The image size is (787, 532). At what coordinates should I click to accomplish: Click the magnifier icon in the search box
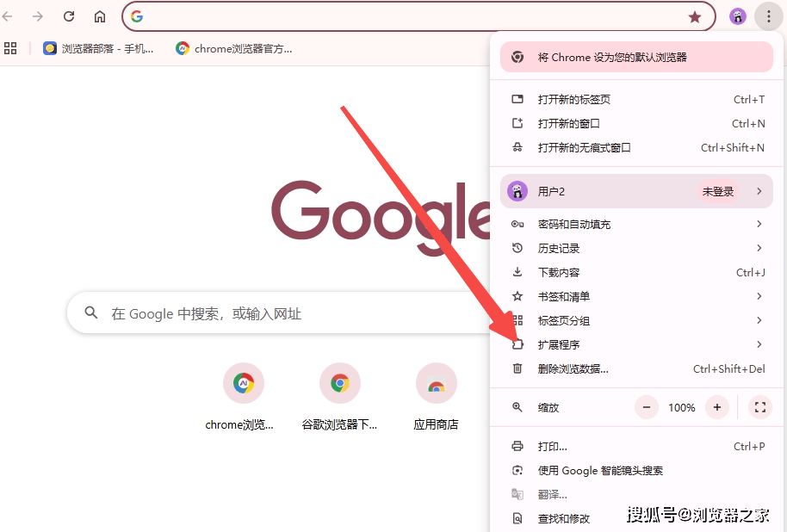coord(91,312)
